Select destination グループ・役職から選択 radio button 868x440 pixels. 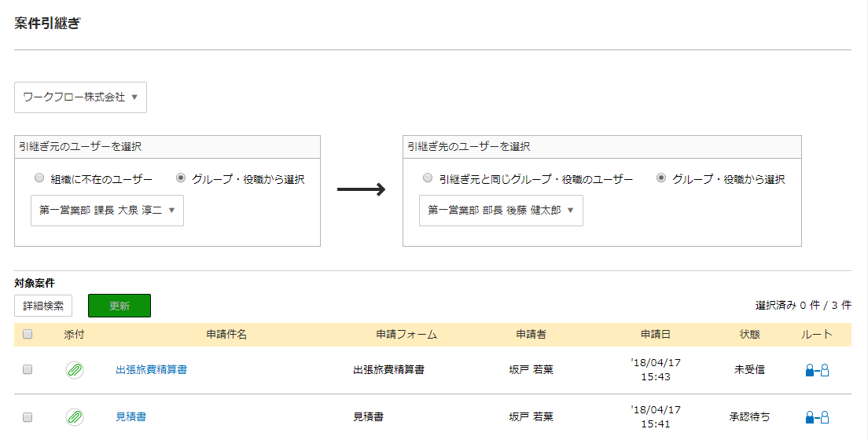point(661,178)
